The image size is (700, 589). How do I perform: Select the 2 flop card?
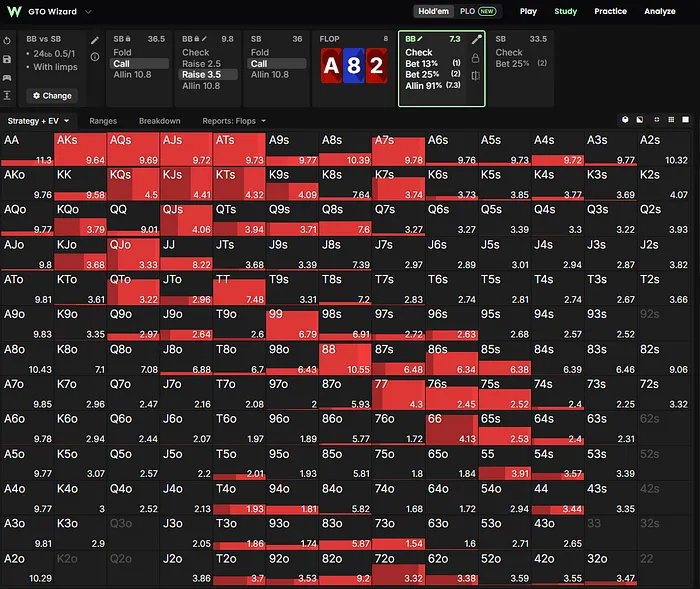[376, 66]
